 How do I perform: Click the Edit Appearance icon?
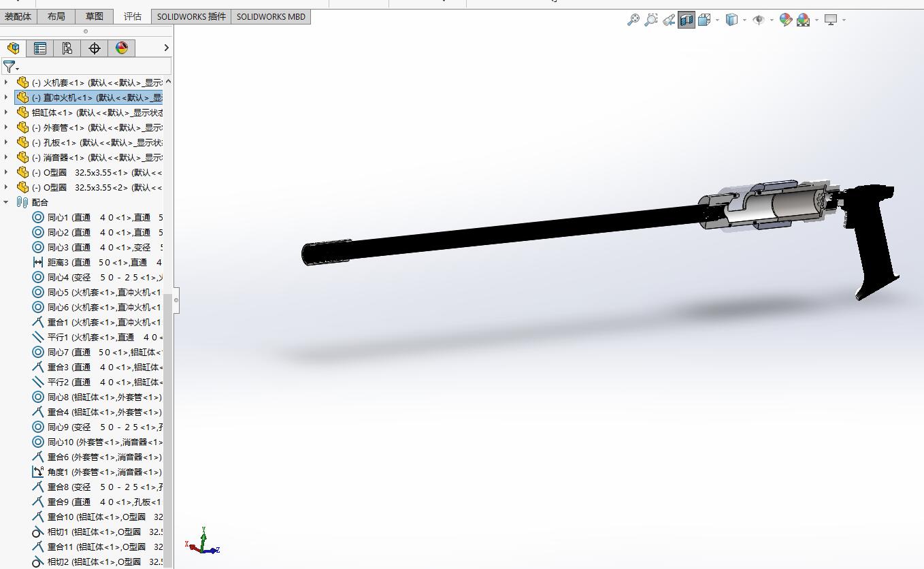[x=786, y=20]
